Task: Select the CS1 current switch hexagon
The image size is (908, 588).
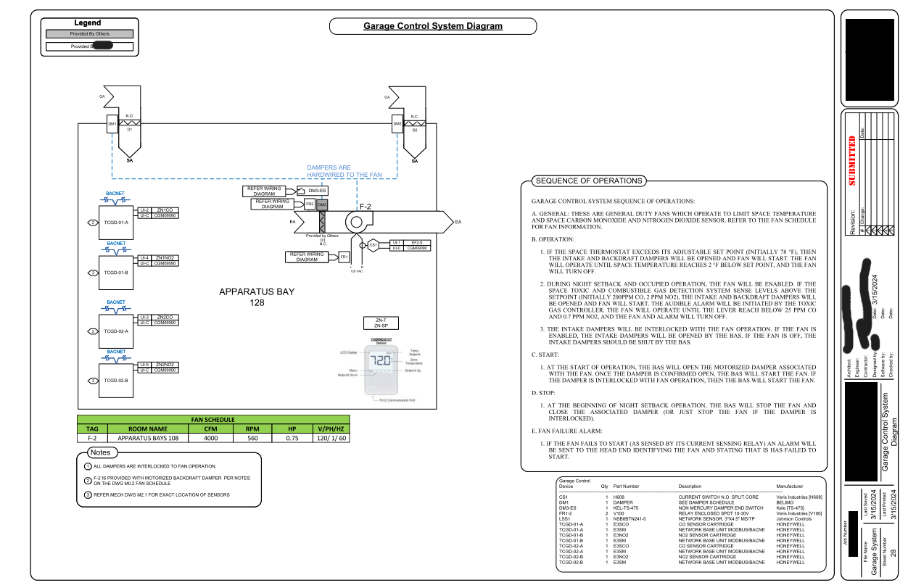Action: pos(373,245)
